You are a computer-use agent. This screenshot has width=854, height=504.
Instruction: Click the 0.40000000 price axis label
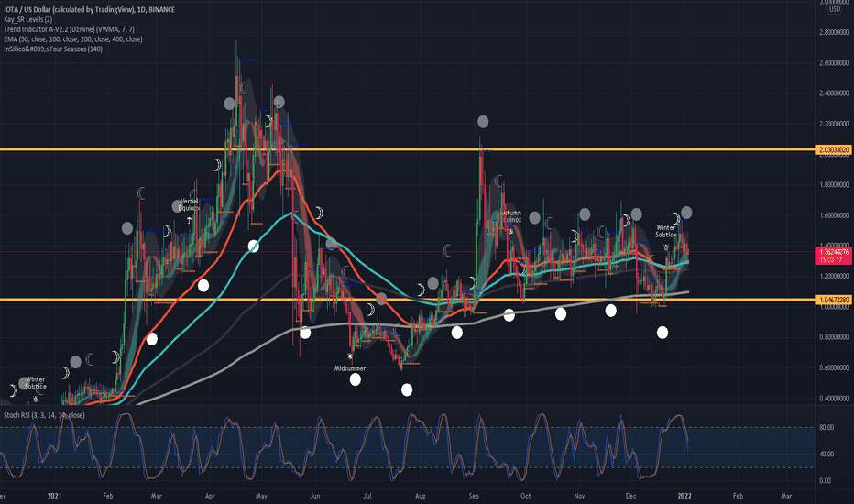[834, 399]
